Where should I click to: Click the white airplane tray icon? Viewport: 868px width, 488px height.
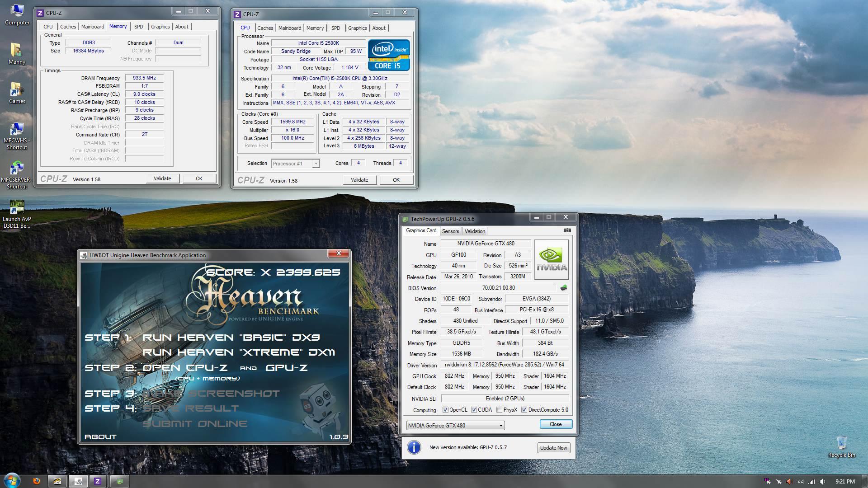(778, 482)
